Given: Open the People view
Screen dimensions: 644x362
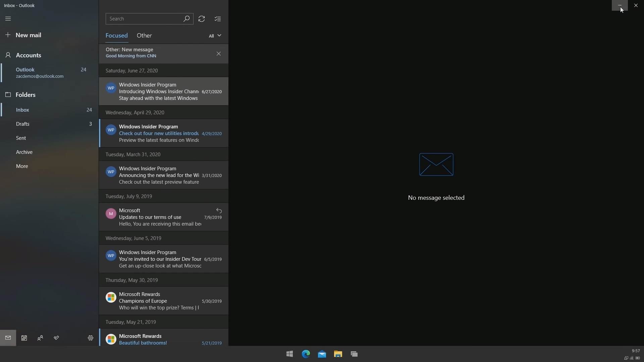Looking at the screenshot, I should pyautogui.click(x=40, y=338).
